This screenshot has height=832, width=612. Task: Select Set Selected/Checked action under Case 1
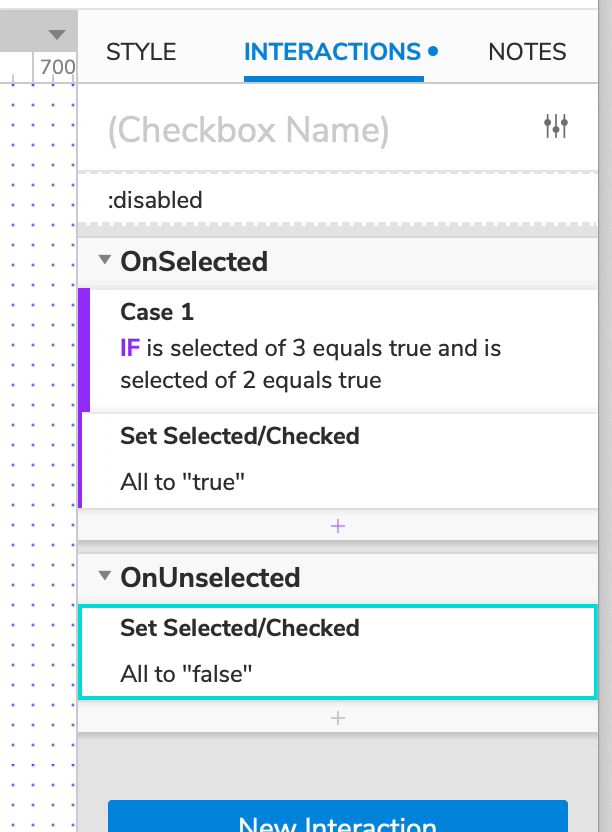point(240,435)
